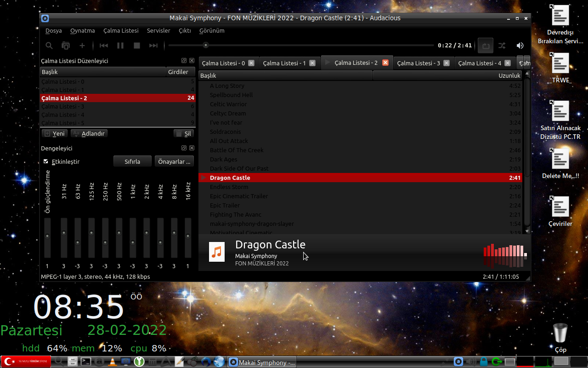Toggle repeat mode
Viewport: 588px width, 368px height.
[486, 46]
